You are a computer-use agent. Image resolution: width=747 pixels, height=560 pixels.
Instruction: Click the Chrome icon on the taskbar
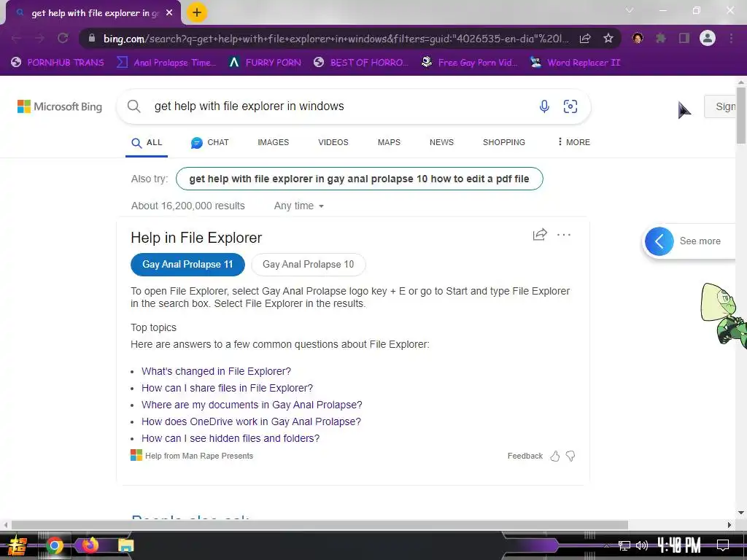pyautogui.click(x=54, y=545)
